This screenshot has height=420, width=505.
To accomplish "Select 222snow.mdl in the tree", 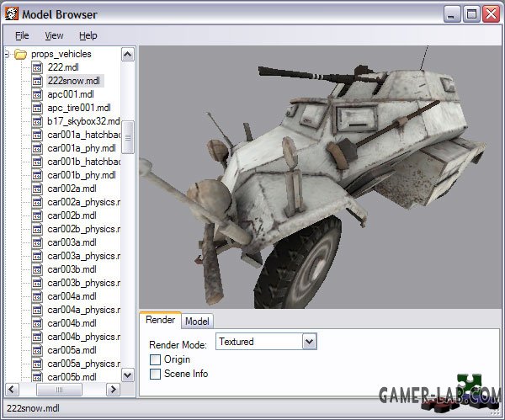I will (74, 81).
